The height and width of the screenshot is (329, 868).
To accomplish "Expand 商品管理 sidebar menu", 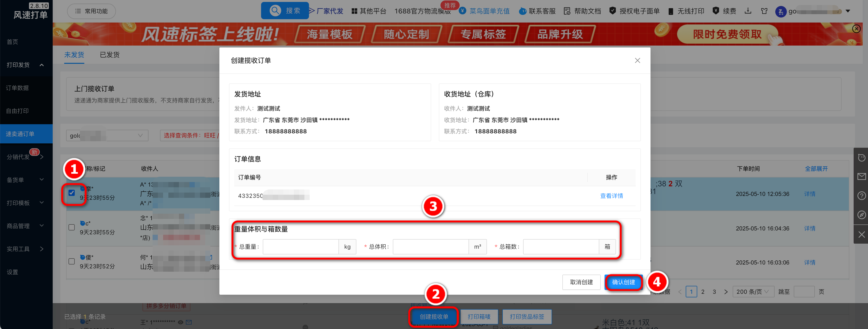I will coord(26,226).
